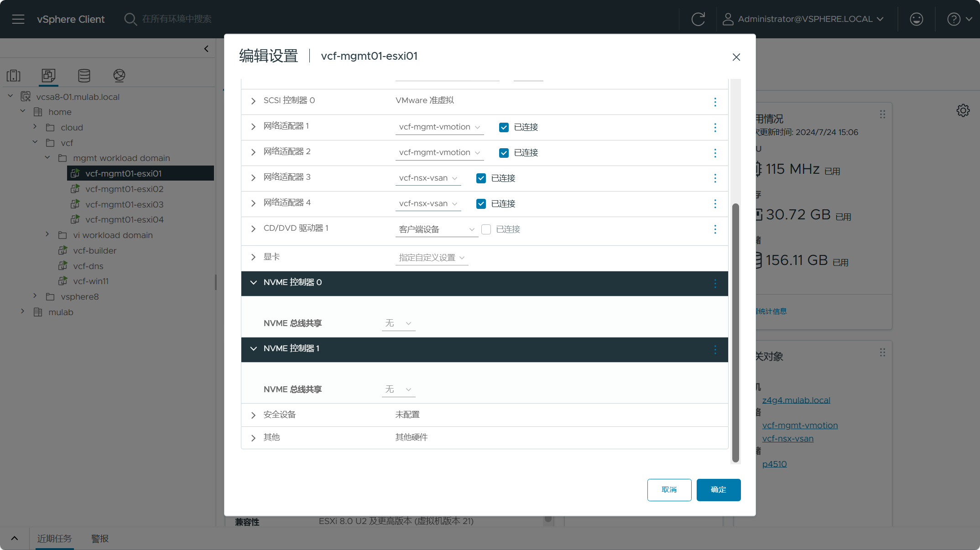Expand the vi workload domain folder
This screenshot has width=980, height=550.
(47, 234)
